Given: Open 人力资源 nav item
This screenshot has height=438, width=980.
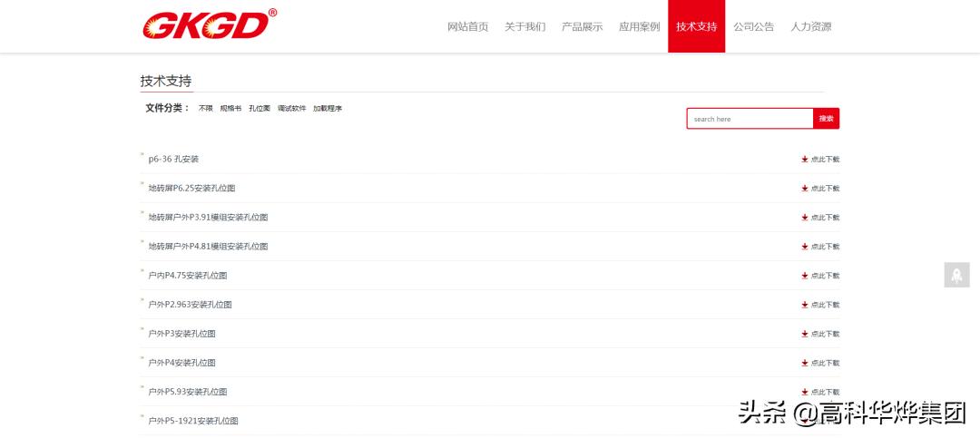Looking at the screenshot, I should [810, 27].
